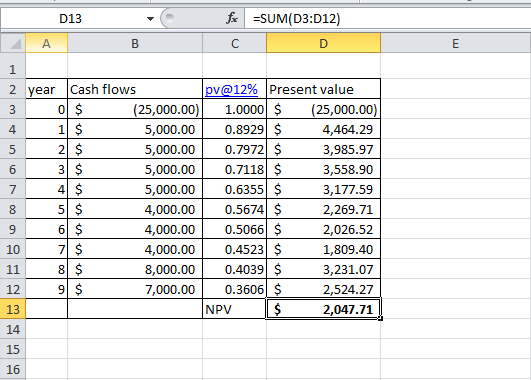Select column E header
Image resolution: width=531 pixels, height=380 pixels.
455,43
